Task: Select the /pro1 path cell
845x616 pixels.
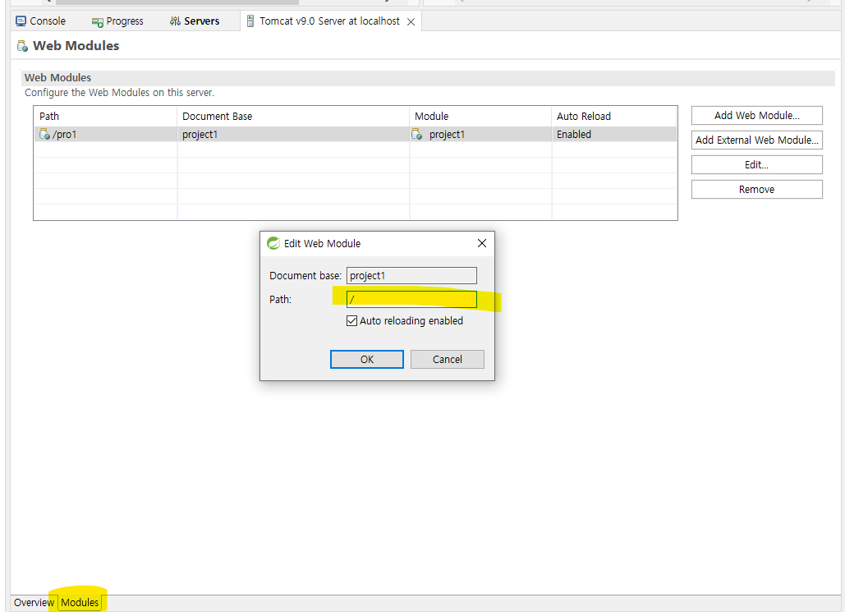Action: [105, 134]
